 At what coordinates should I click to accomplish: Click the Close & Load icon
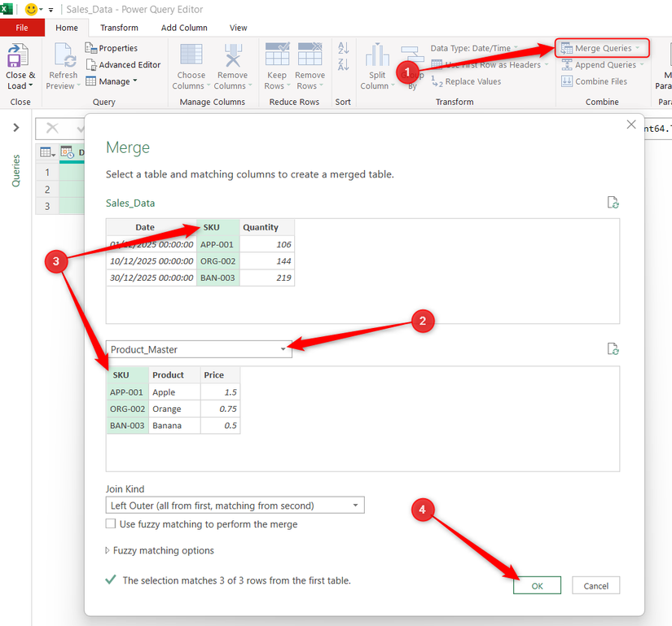[16, 57]
